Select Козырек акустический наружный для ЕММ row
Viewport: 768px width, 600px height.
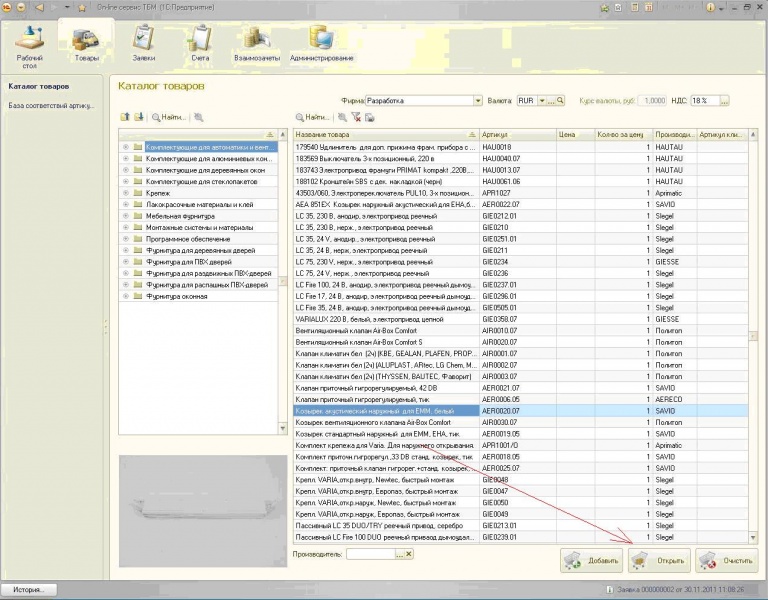521,410
